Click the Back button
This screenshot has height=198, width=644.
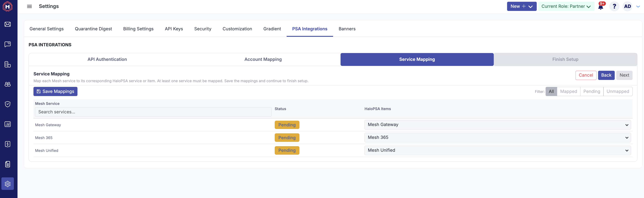click(x=606, y=75)
